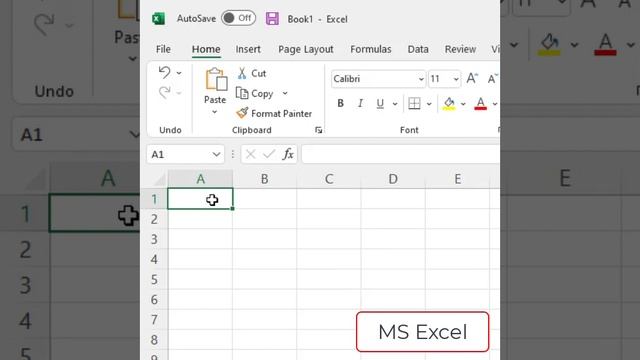Image resolution: width=640 pixels, height=360 pixels.
Task: Select row 8 header
Action: [x=154, y=340]
